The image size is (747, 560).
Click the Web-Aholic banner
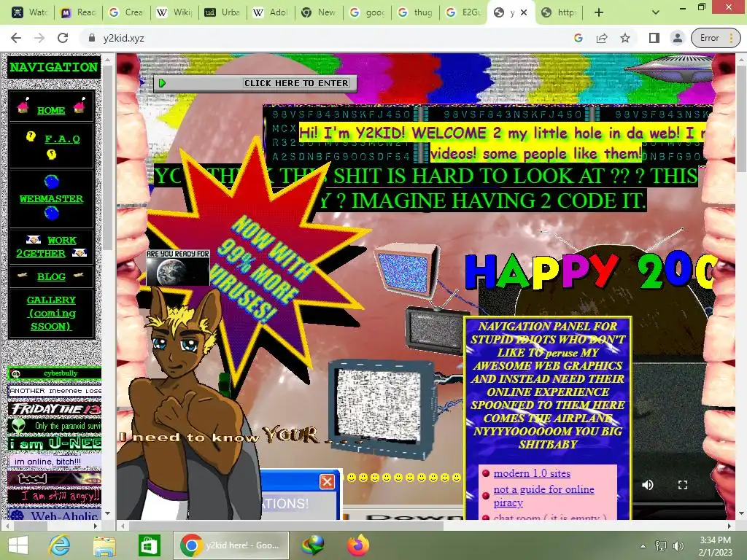54,514
